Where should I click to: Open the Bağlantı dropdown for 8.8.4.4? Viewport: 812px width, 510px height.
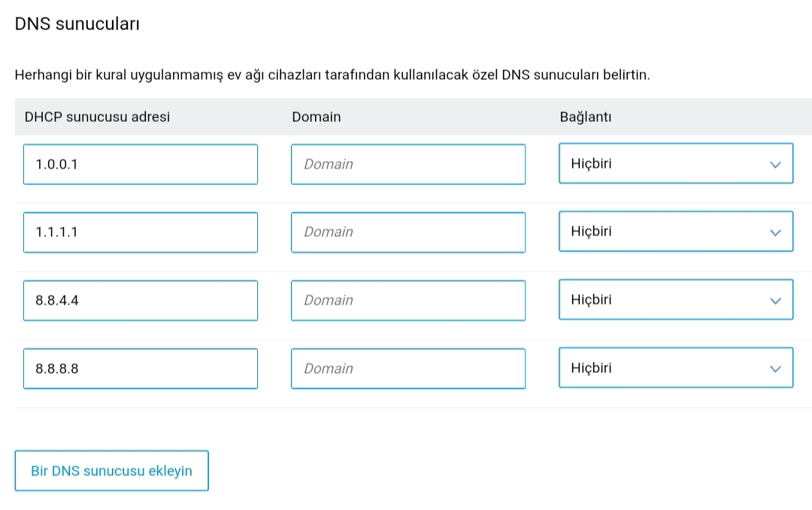(x=676, y=299)
